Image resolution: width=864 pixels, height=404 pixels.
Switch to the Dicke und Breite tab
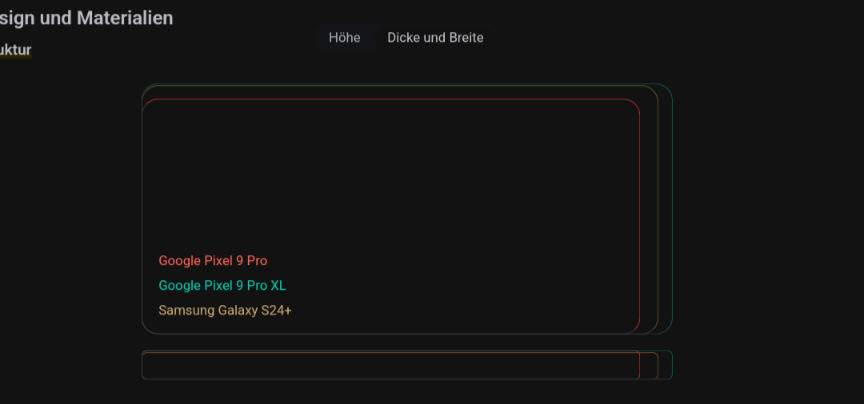point(435,38)
